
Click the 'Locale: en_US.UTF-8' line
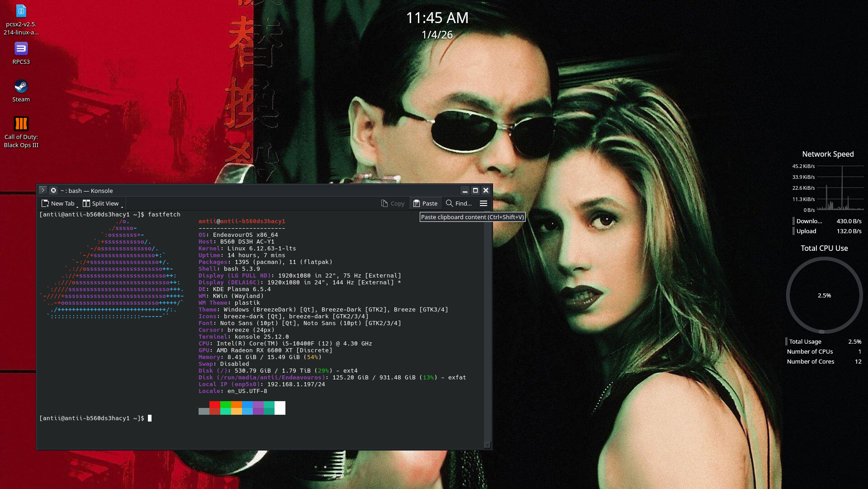click(x=233, y=391)
